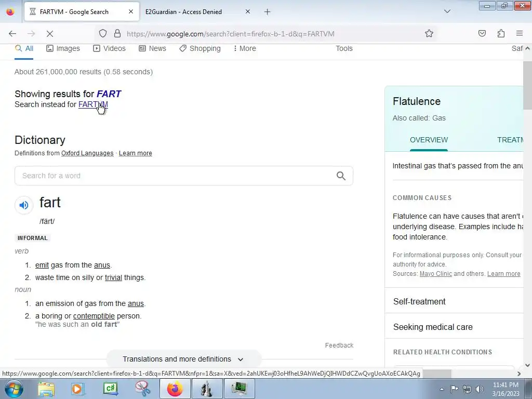Play the pronunciation of fart
Viewport: 532px width, 399px height.
pos(24,205)
